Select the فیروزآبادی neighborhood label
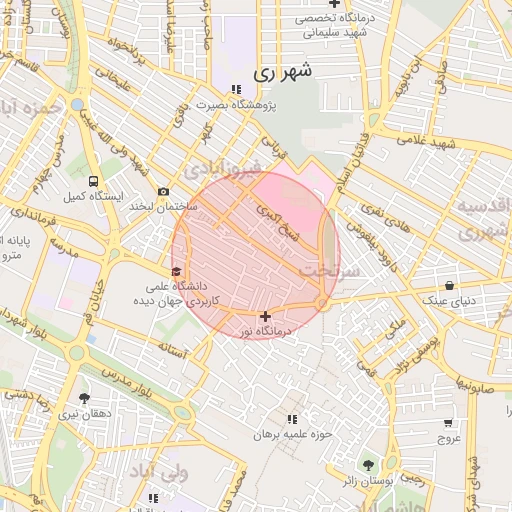The height and width of the screenshot is (512, 512). pos(222,170)
